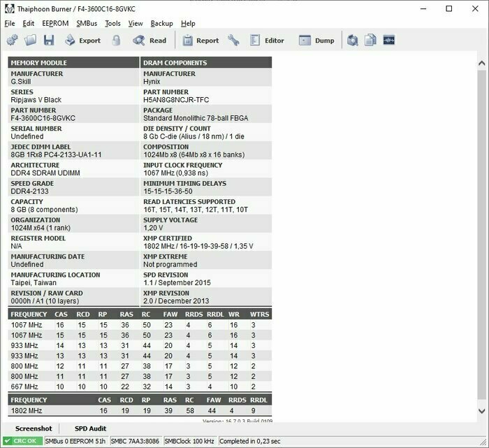Open a file with the folder icon

(30, 41)
